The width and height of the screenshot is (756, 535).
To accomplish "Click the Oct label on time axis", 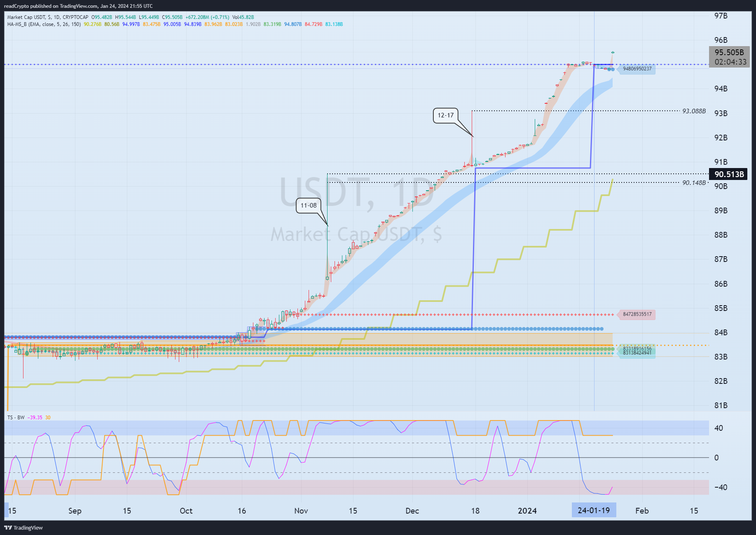I will (186, 511).
